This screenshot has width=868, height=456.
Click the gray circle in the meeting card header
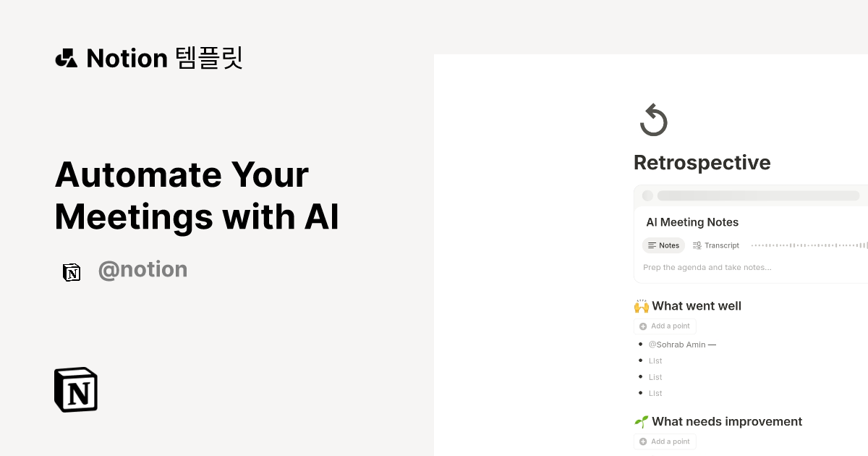(647, 195)
